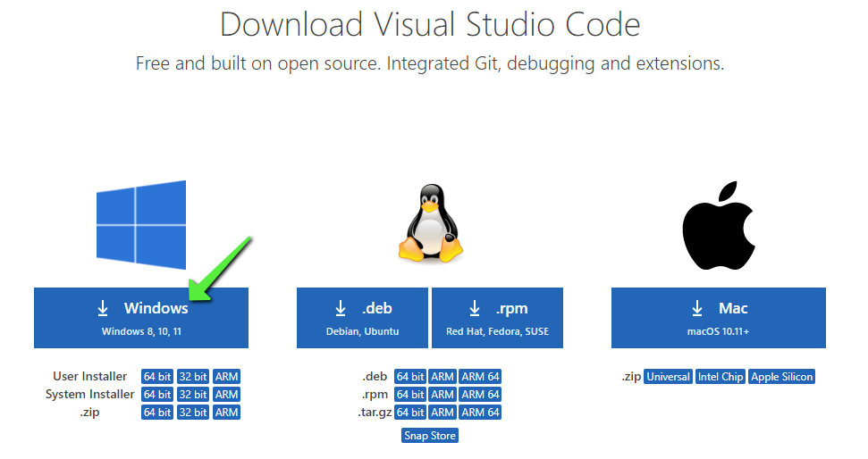This screenshot has width=868, height=459.
Task: Download .tar.gz 64 bit archive
Action: point(410,412)
